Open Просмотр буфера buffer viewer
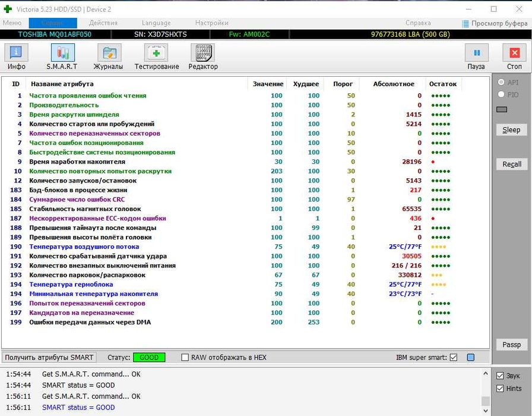This screenshot has width=532, height=416. [495, 23]
